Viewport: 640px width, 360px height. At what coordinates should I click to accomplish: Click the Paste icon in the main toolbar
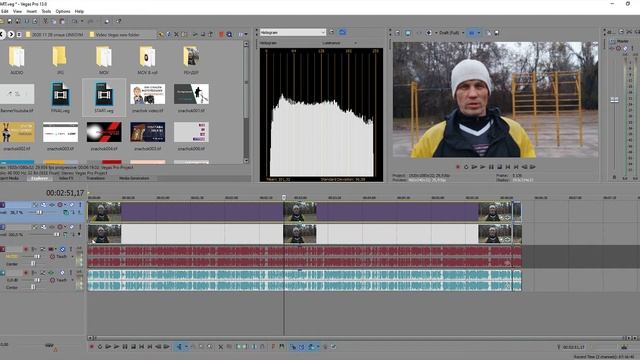62,21
